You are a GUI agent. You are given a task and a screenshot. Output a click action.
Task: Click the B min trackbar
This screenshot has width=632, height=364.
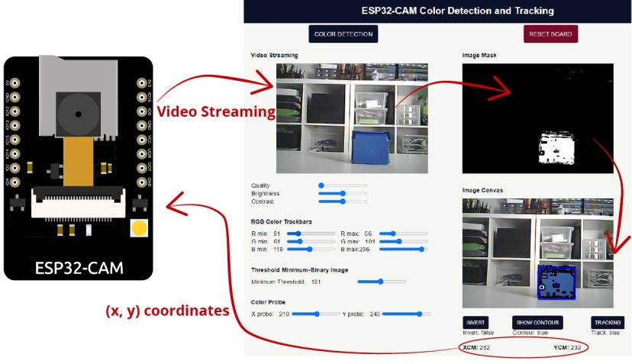click(311, 249)
